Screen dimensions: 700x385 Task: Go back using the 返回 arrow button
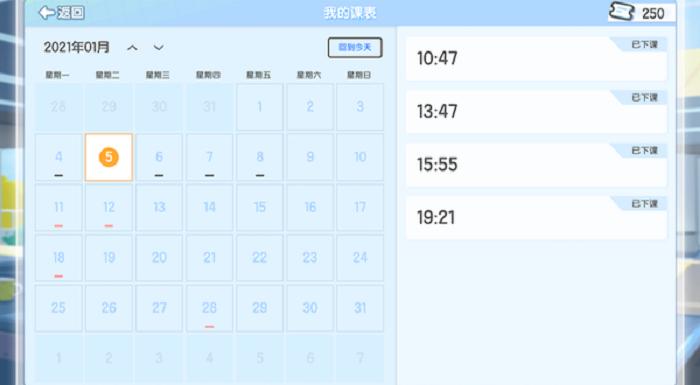[x=61, y=13]
